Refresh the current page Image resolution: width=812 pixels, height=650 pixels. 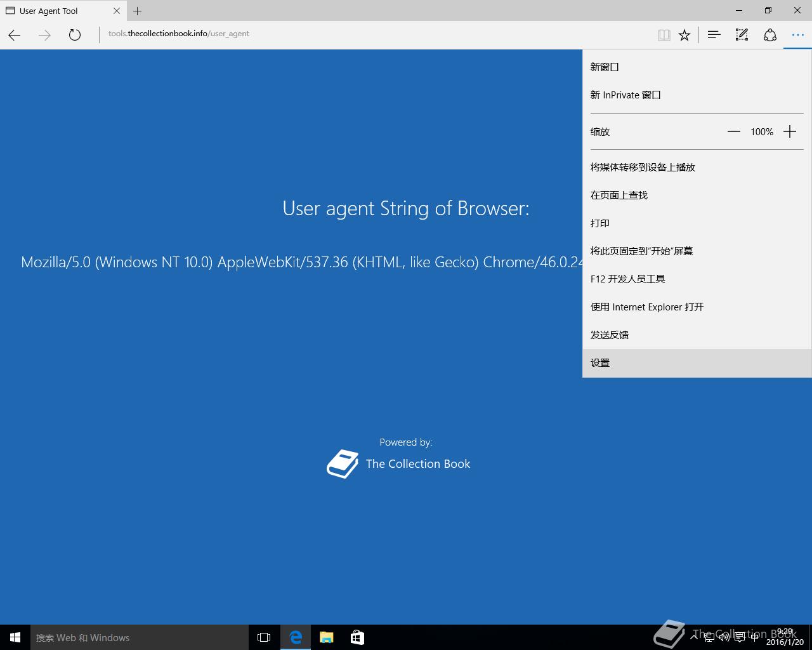pos(75,36)
